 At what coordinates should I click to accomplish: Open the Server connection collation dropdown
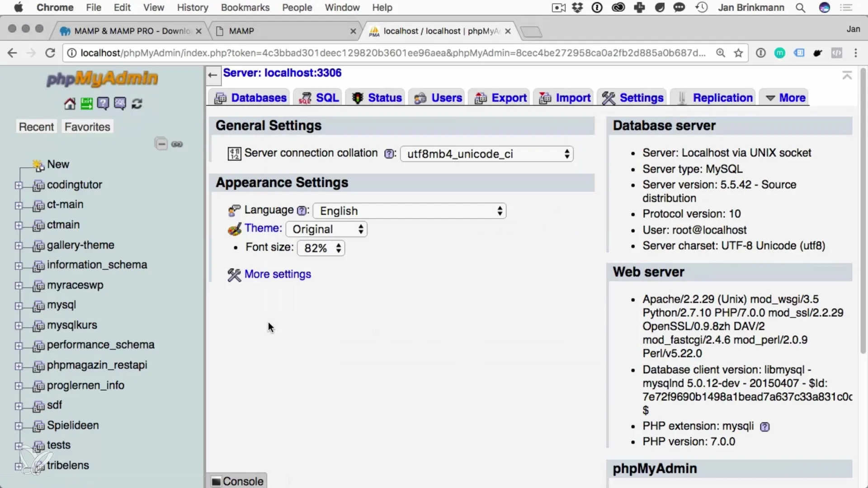pos(487,154)
